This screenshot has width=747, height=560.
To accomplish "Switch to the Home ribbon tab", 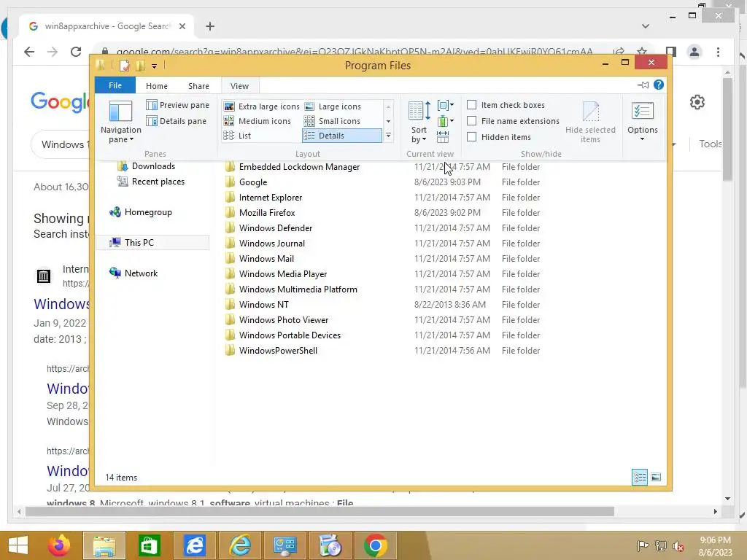I will (x=157, y=86).
